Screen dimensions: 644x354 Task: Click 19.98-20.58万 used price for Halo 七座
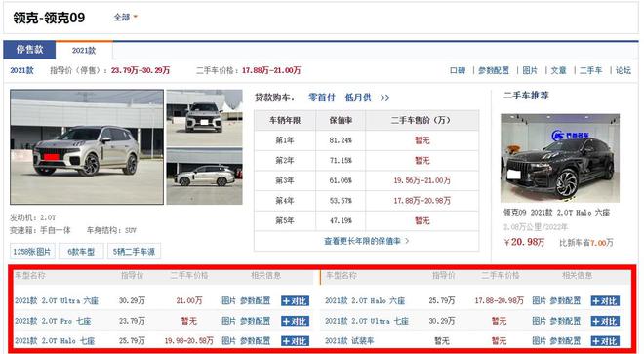[x=189, y=341]
